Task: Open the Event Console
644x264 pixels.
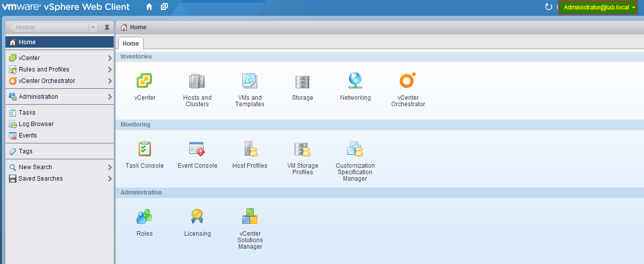Action: click(x=197, y=149)
